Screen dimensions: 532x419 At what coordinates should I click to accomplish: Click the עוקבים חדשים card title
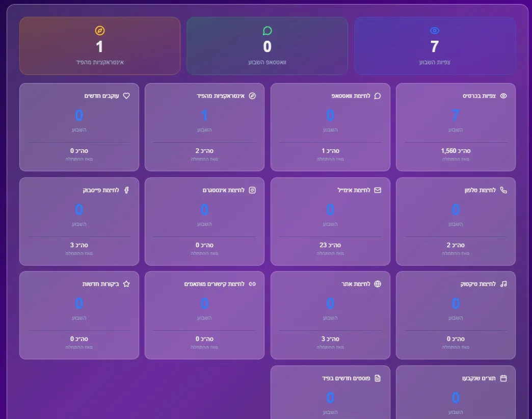tap(102, 96)
